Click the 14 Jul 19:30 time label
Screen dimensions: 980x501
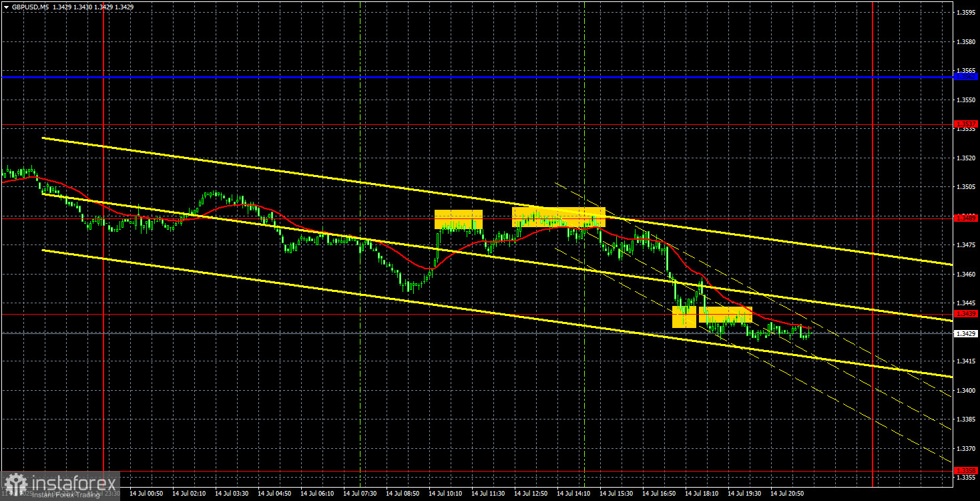pos(744,494)
